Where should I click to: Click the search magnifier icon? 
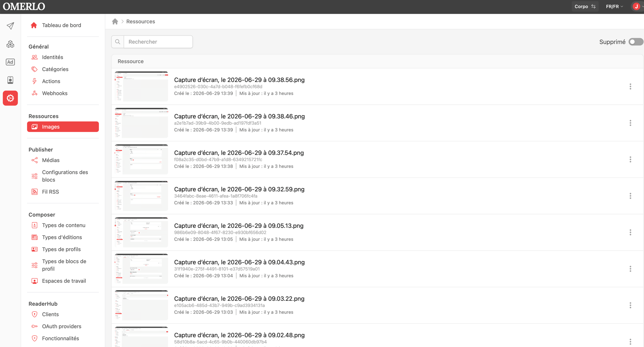[118, 42]
